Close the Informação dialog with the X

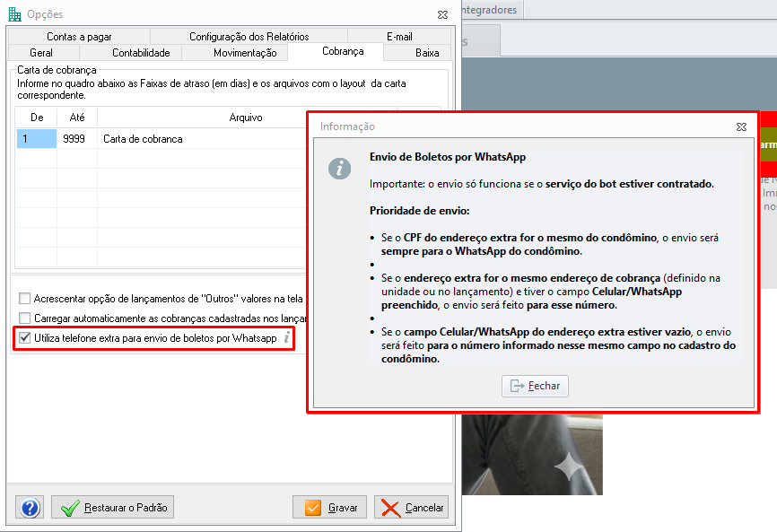741,126
